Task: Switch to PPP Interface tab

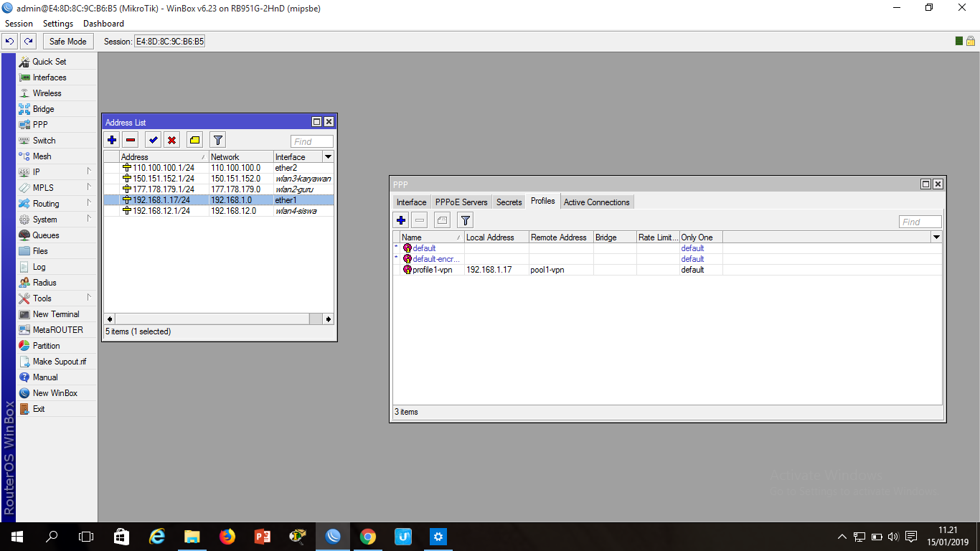Action: pyautogui.click(x=412, y=202)
